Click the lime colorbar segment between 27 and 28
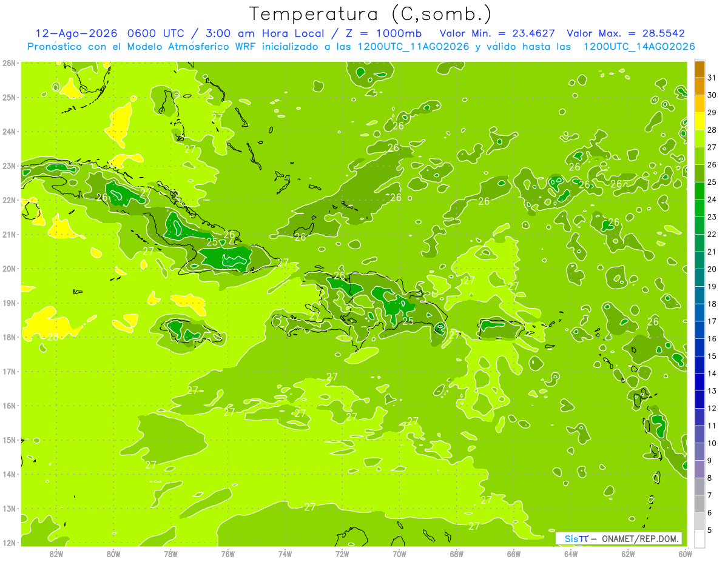This screenshot has height=562, width=728. click(699, 139)
